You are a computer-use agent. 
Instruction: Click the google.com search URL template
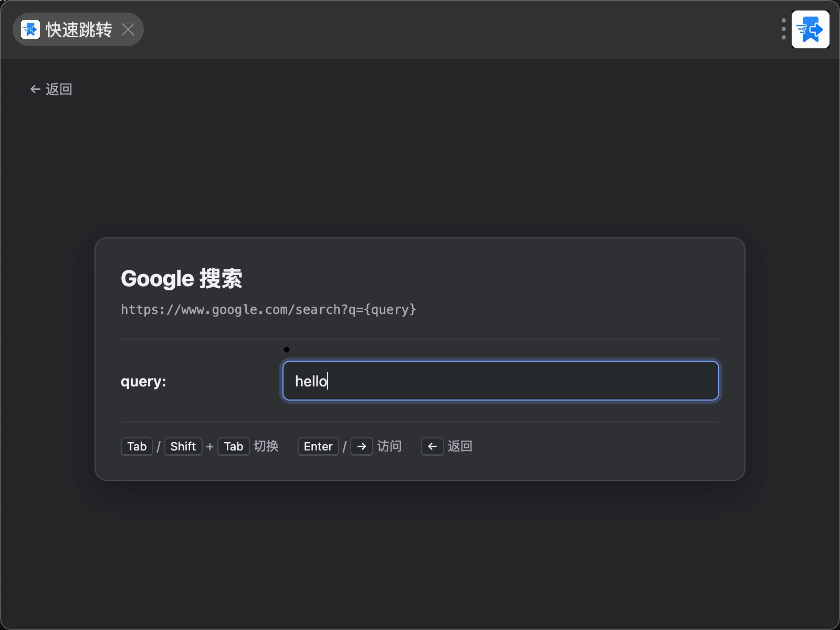268,310
